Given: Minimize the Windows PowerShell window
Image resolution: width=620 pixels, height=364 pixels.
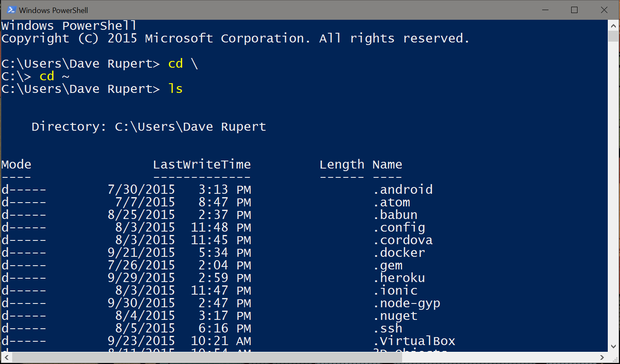Looking at the screenshot, I should (546, 10).
